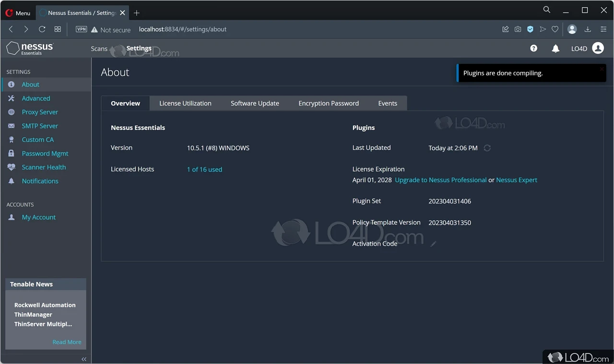The image size is (614, 364).
Task: Open the Settings navigation item
Action: [139, 48]
